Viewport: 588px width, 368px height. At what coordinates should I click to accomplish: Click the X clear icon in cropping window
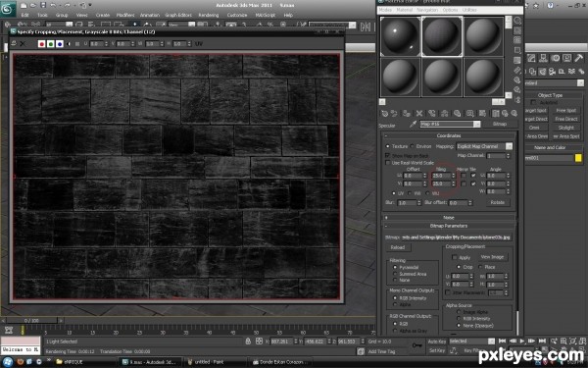click(23, 44)
